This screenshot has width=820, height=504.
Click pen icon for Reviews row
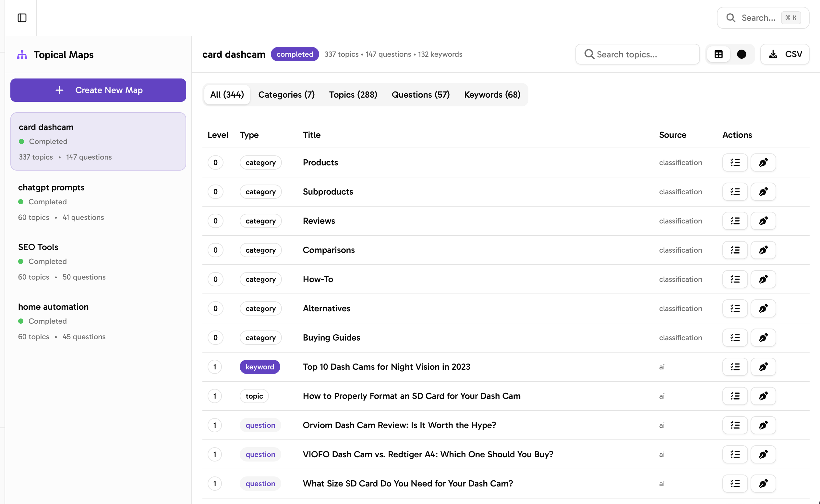(763, 221)
